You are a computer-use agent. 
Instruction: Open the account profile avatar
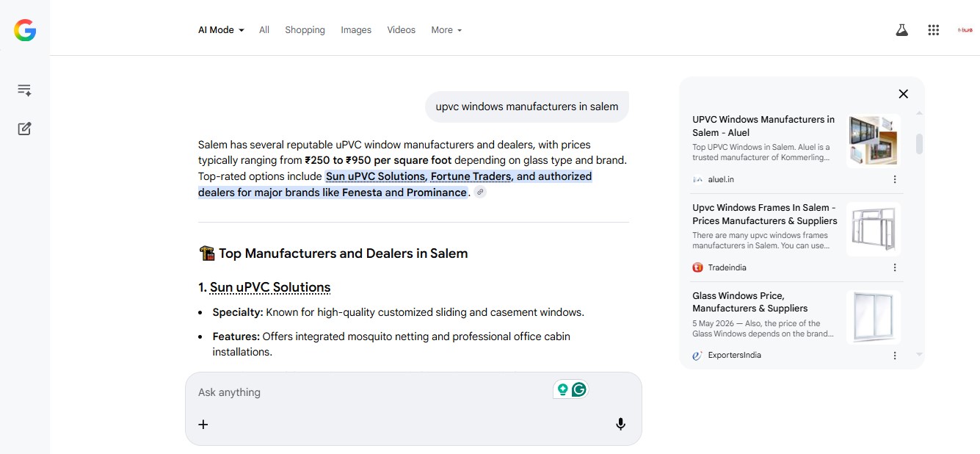click(x=965, y=30)
